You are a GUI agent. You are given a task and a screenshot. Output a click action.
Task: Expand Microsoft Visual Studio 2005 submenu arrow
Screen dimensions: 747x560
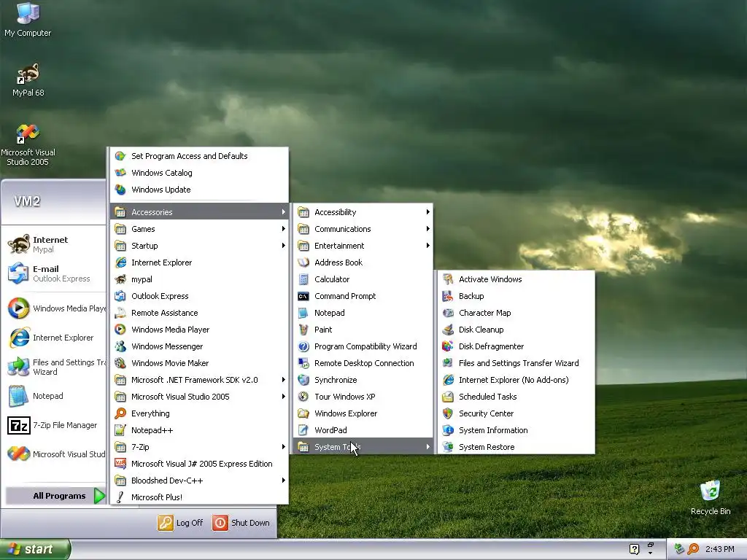click(284, 397)
